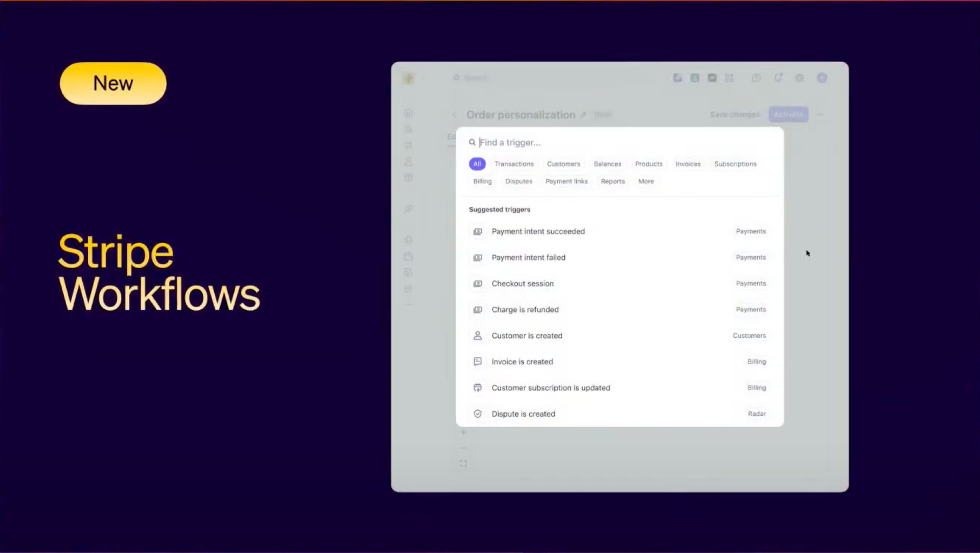Click the blue plus create button

[822, 78]
